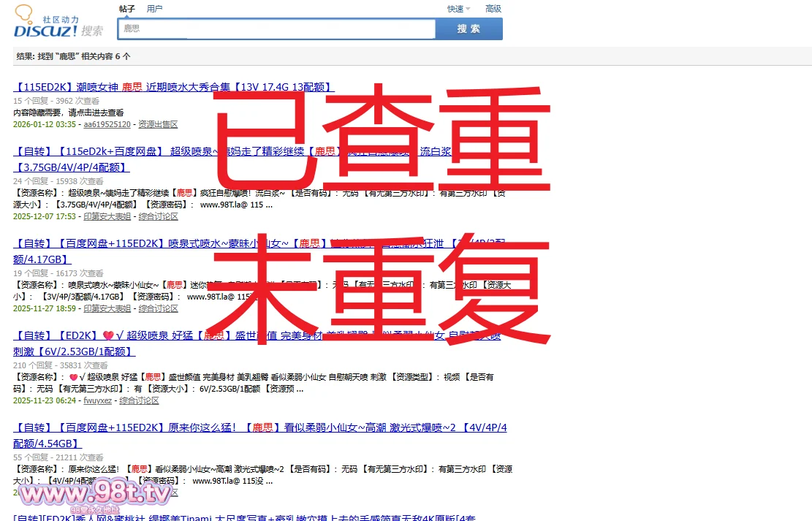Open 综合讨论区 on the 2025-12-07 post
The width and height of the screenshot is (812, 521).
[159, 216]
